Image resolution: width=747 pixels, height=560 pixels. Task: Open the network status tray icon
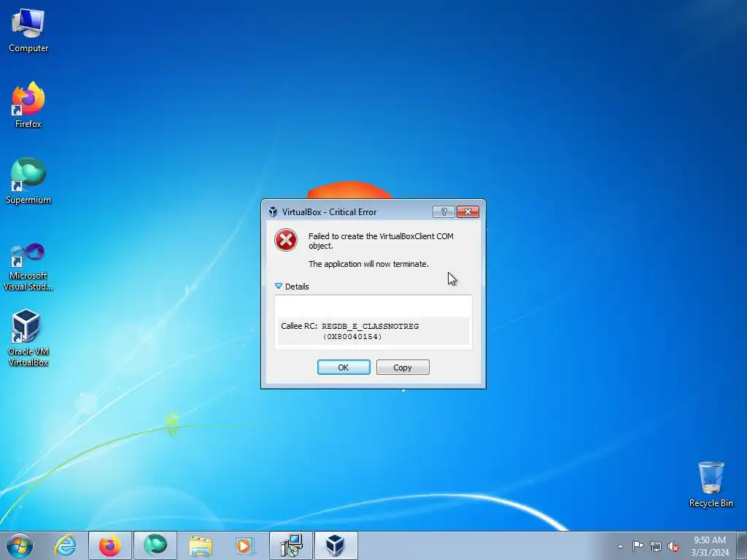click(x=656, y=546)
